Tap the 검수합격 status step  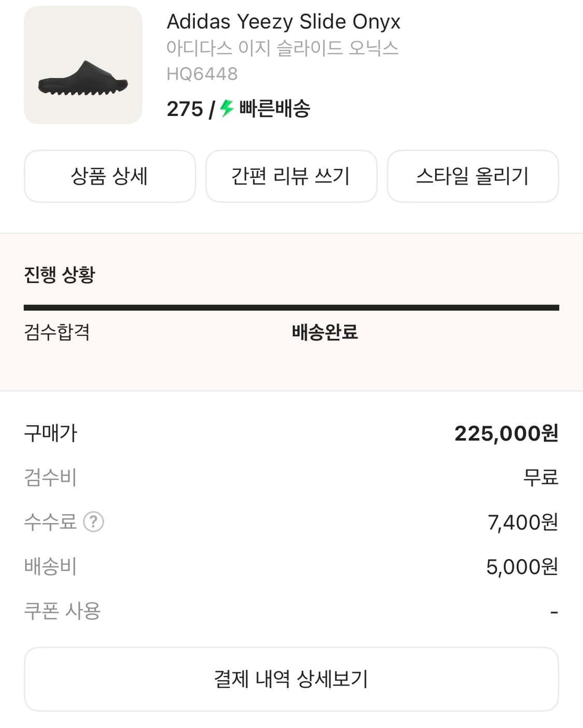57,332
